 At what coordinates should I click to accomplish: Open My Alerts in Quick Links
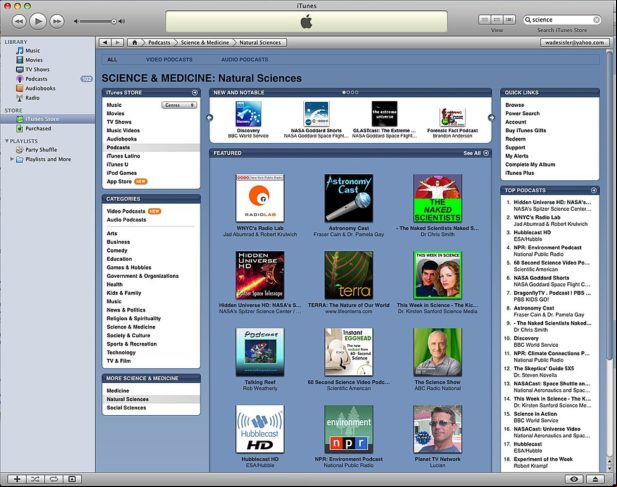pos(517,156)
